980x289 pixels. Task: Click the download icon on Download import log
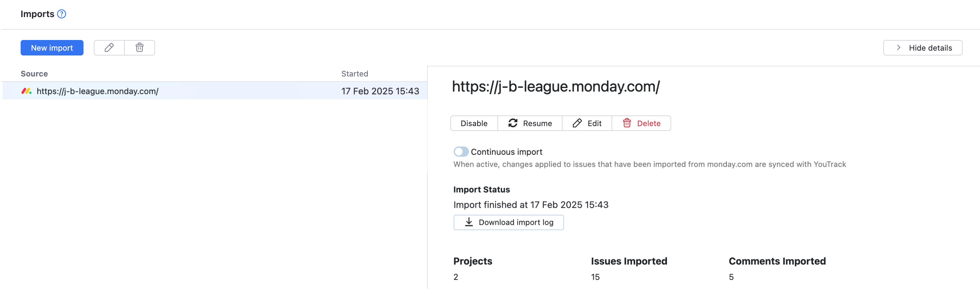468,222
